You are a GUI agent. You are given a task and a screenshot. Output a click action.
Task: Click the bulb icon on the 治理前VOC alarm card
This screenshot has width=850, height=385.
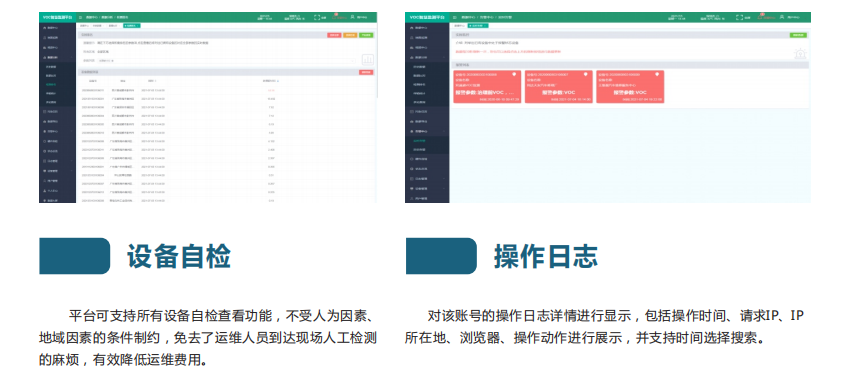pyautogui.click(x=514, y=74)
